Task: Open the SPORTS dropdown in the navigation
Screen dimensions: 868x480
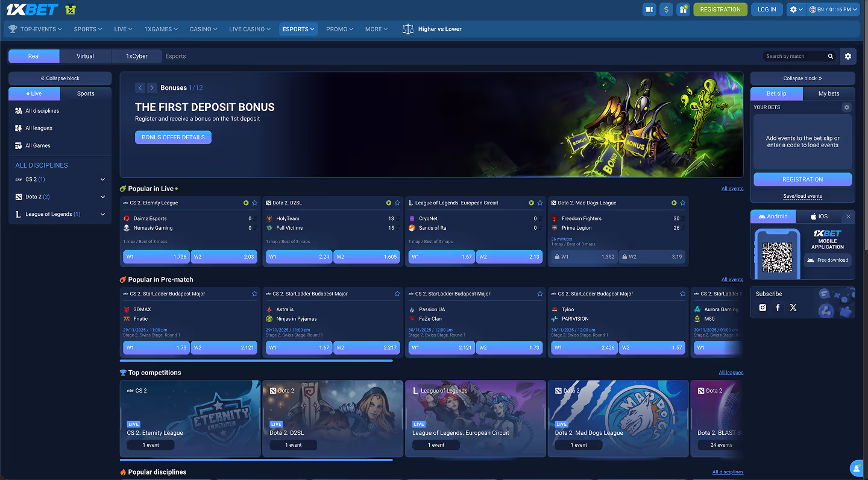Action: pos(87,28)
